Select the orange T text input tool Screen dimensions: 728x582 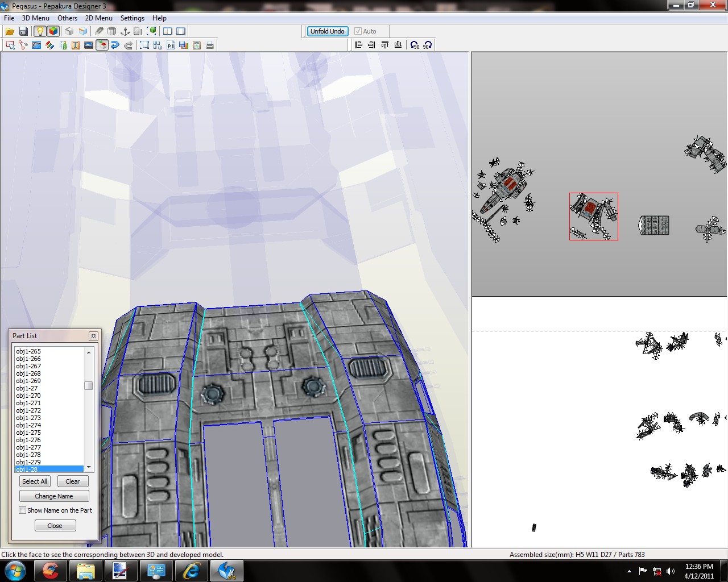[x=76, y=45]
